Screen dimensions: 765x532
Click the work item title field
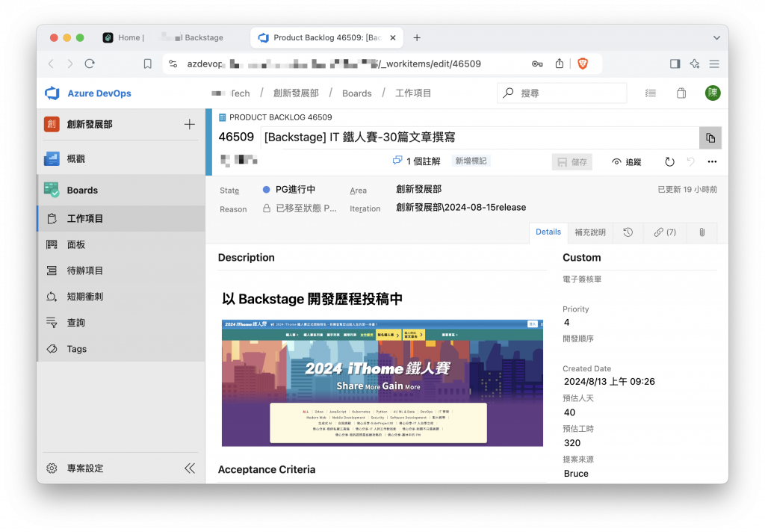(x=480, y=137)
